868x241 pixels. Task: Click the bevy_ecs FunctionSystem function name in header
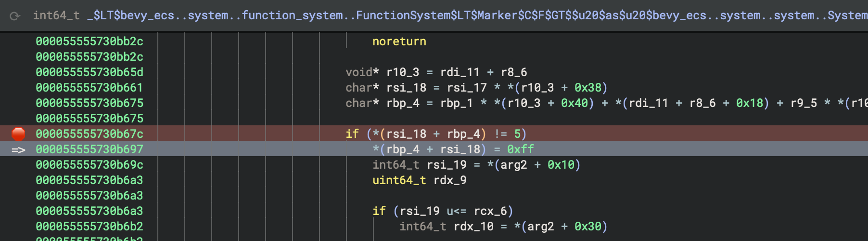[477, 15]
